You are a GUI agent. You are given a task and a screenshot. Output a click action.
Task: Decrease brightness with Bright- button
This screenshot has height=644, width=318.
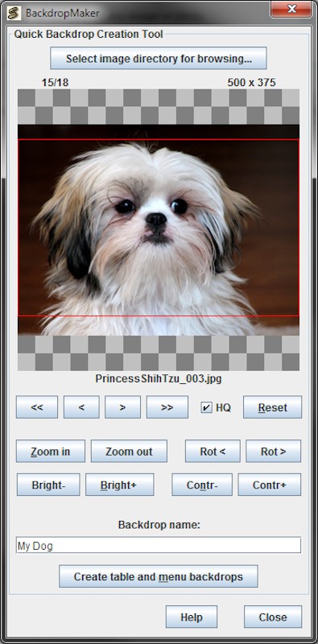coord(48,485)
